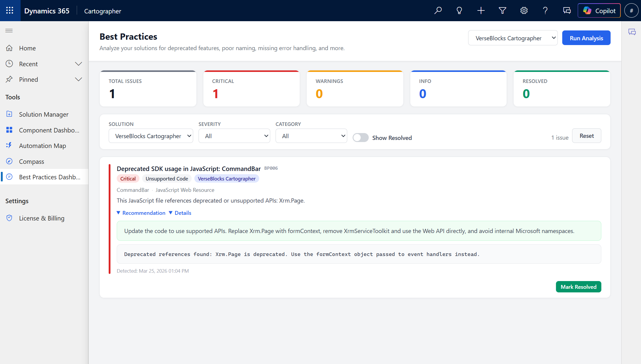Click the Critical severity badge
Viewport: 641px width, 364px height.
[128, 178]
